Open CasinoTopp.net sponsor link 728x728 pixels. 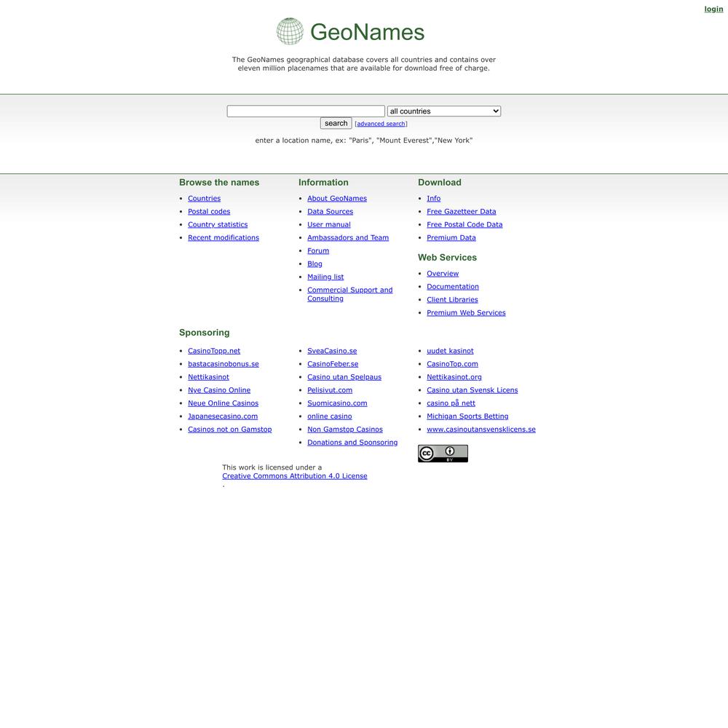[x=214, y=351]
